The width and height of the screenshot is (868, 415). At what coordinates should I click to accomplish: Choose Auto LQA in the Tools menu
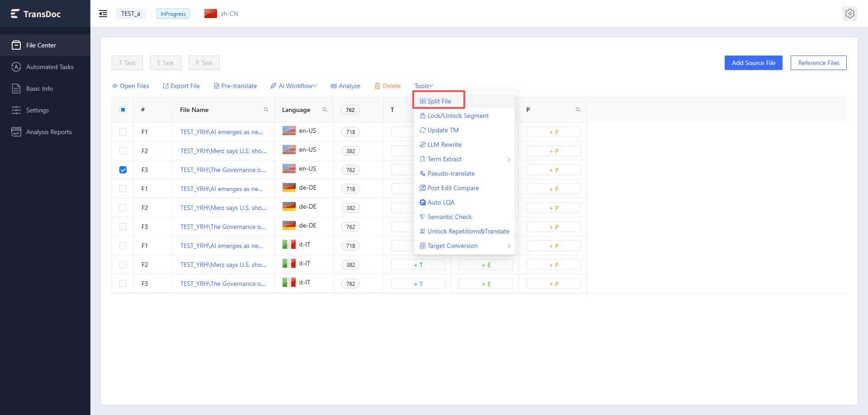(x=464, y=202)
